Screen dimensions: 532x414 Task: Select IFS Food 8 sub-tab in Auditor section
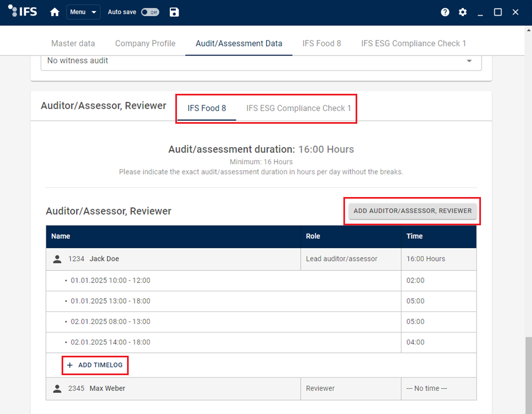[x=206, y=108]
